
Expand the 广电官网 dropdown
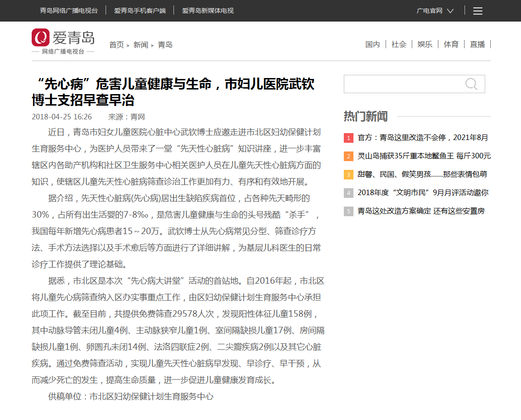tap(435, 11)
